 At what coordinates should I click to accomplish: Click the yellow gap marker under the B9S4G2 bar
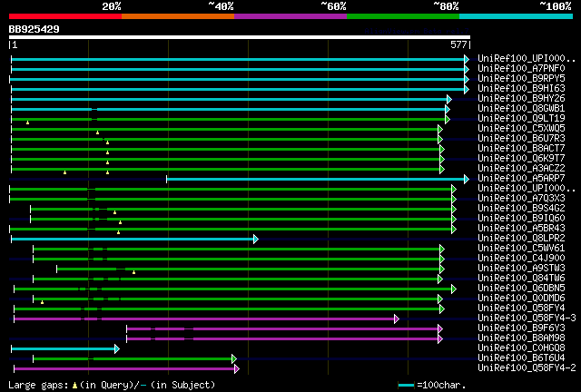pos(115,212)
